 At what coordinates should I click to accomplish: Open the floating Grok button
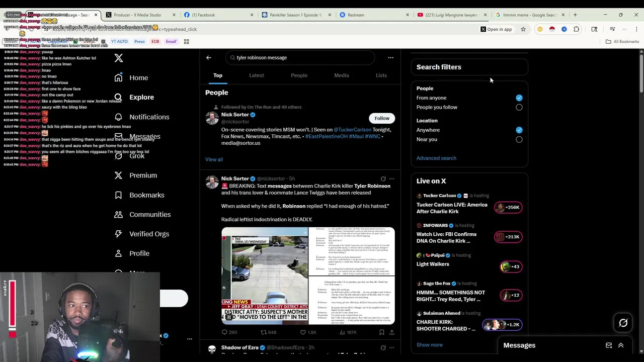[623, 323]
